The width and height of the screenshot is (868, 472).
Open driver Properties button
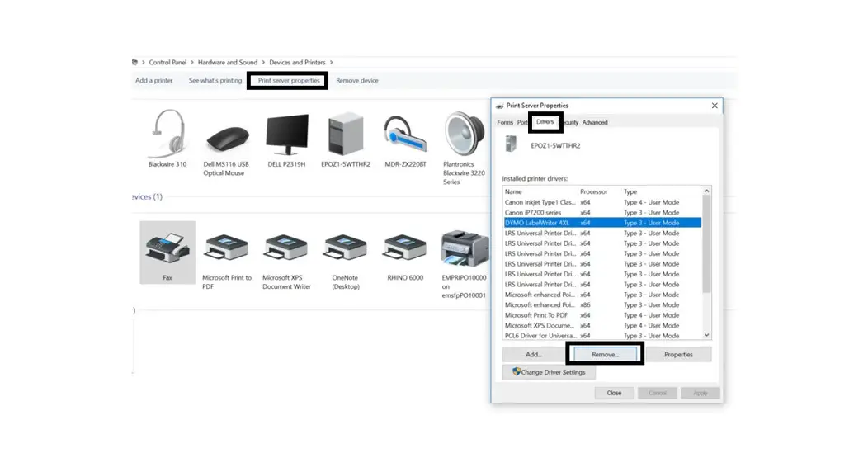pyautogui.click(x=678, y=354)
